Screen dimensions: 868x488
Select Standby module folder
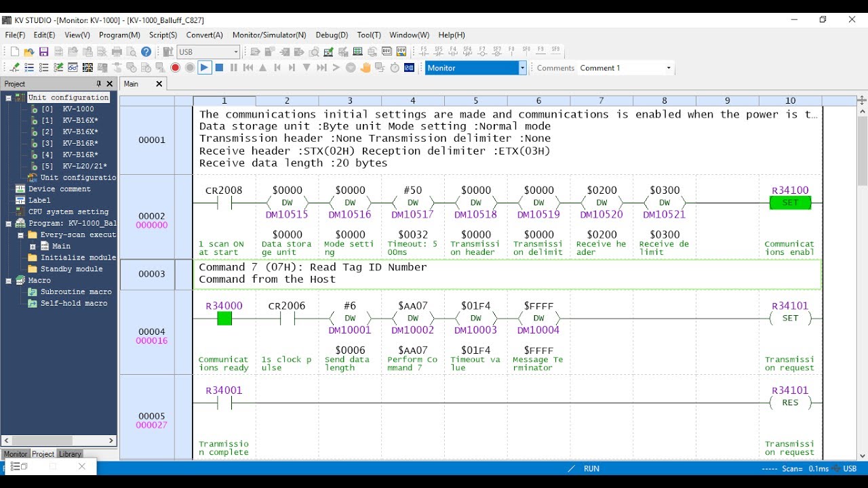72,269
